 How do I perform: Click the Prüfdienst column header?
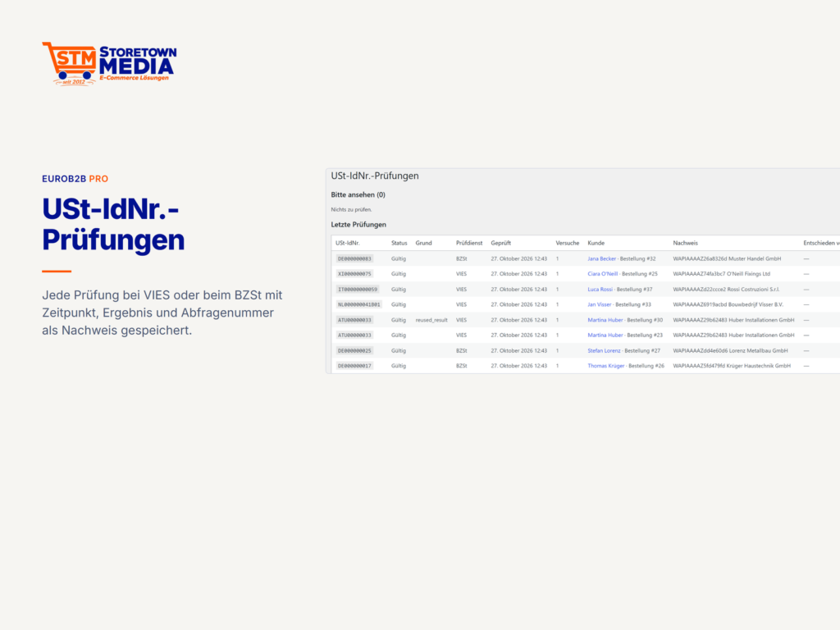(x=469, y=243)
